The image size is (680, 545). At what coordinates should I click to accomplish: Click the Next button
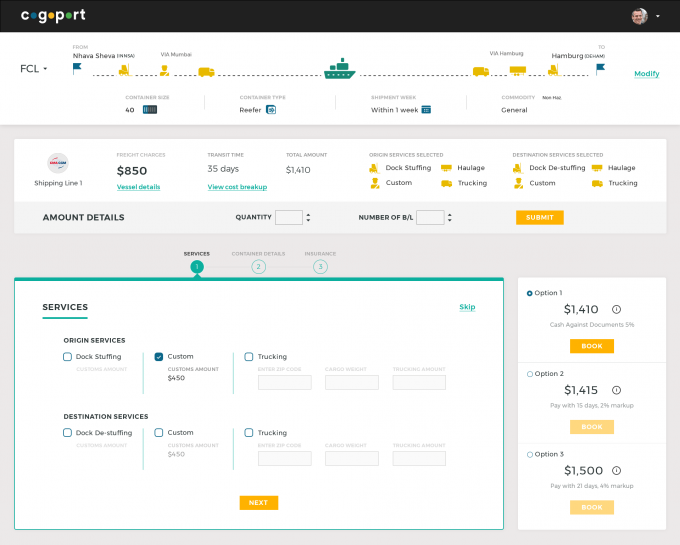pos(259,503)
